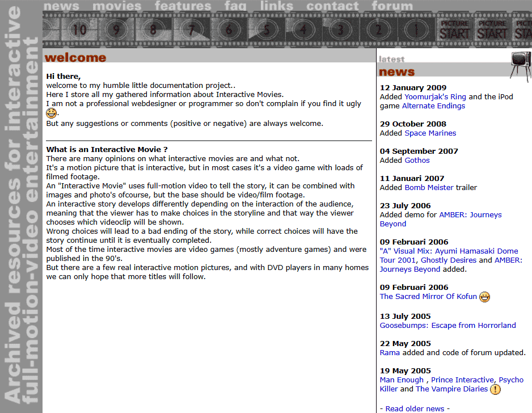Open the Bomb Meister trailer link
Screen dimensions: 532x413
[x=429, y=188]
